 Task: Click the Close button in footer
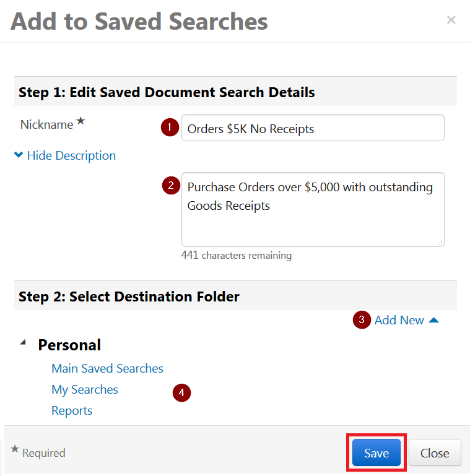pos(435,453)
